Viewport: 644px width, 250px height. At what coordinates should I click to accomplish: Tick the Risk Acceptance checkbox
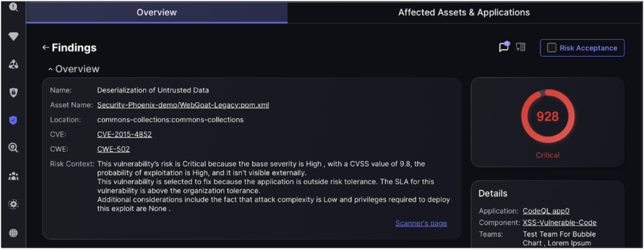pyautogui.click(x=552, y=48)
